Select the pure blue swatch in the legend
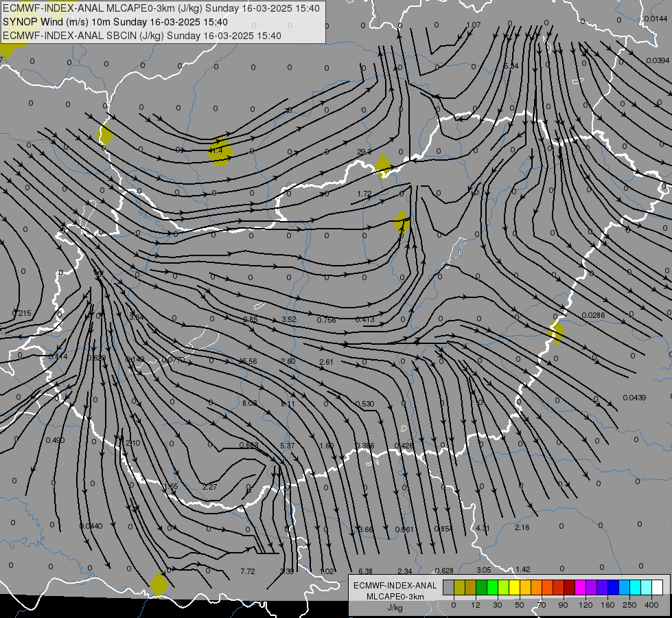 click(x=613, y=587)
